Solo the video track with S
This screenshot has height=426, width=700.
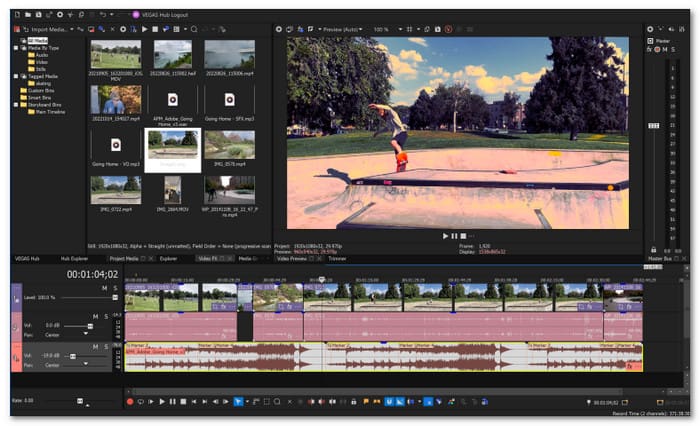(115, 288)
